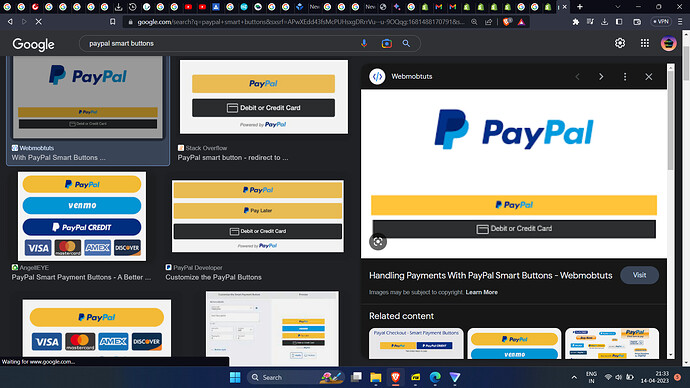Open thumbnail with PayPal and card logos
Image resolution: width=690 pixels, height=388 pixels.
point(97,328)
